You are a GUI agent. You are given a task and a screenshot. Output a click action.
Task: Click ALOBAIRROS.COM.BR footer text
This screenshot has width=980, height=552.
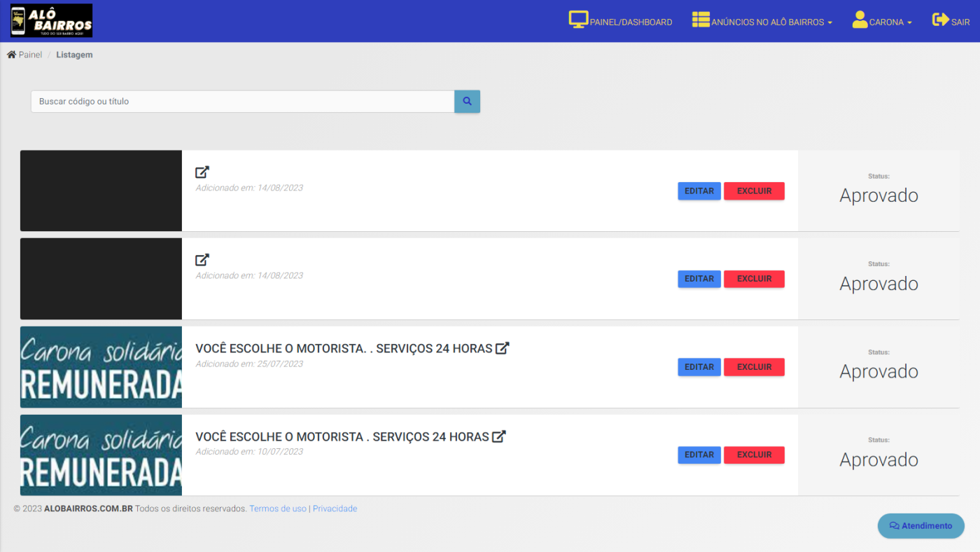[x=88, y=509]
